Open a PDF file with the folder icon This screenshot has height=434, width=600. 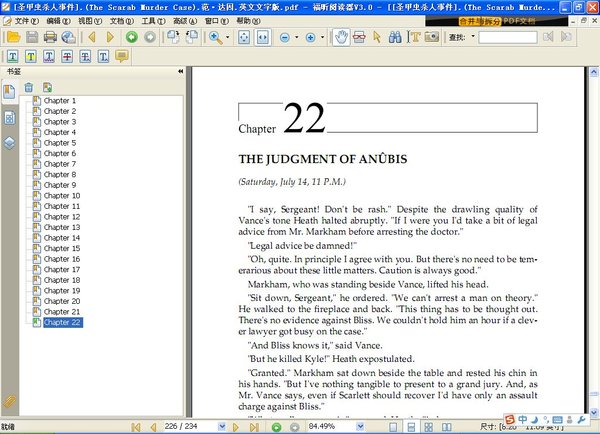(13, 37)
